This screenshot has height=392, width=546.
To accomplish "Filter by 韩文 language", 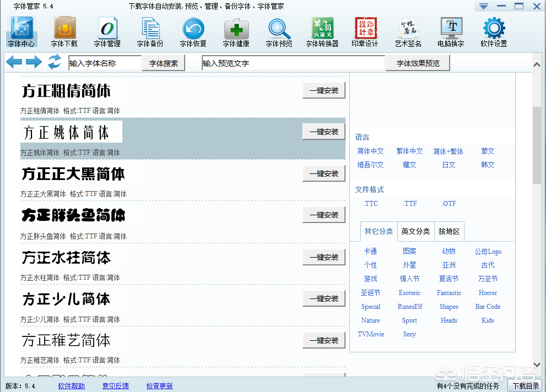I will click(488, 165).
